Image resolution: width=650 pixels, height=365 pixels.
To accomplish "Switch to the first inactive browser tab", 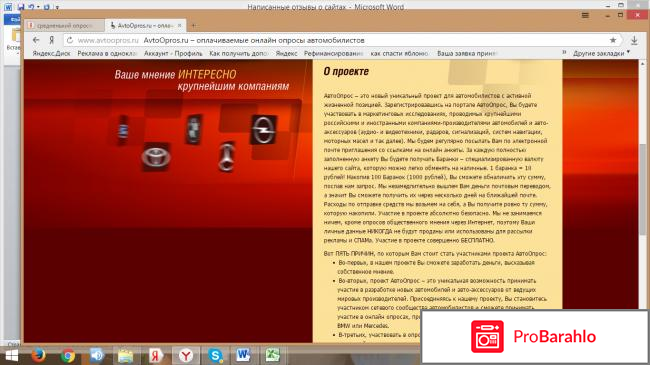I will tap(63, 25).
